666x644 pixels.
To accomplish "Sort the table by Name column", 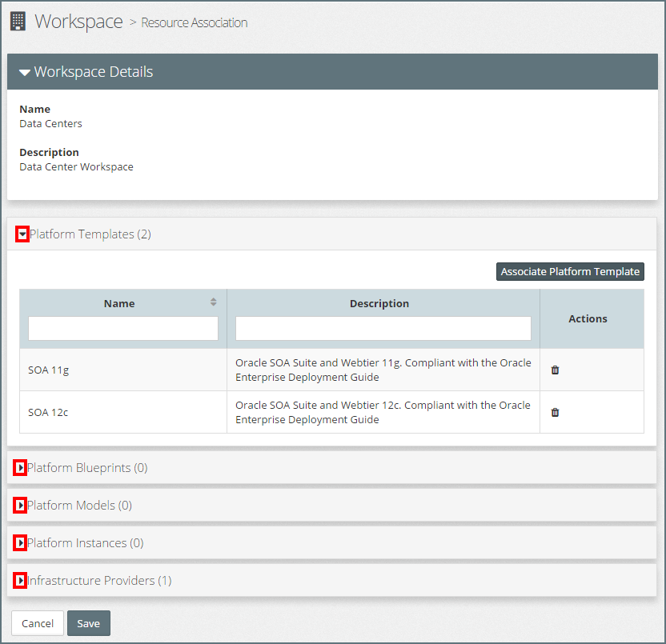I will (x=213, y=302).
